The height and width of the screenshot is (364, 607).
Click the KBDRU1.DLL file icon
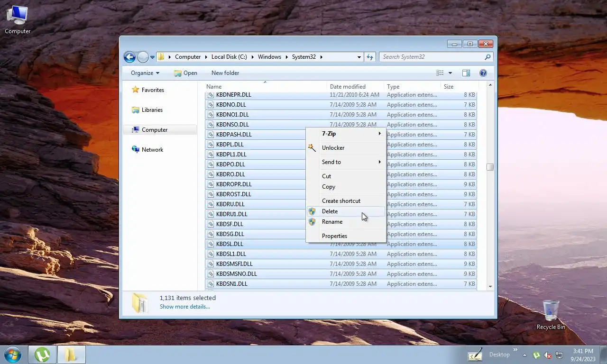211,214
